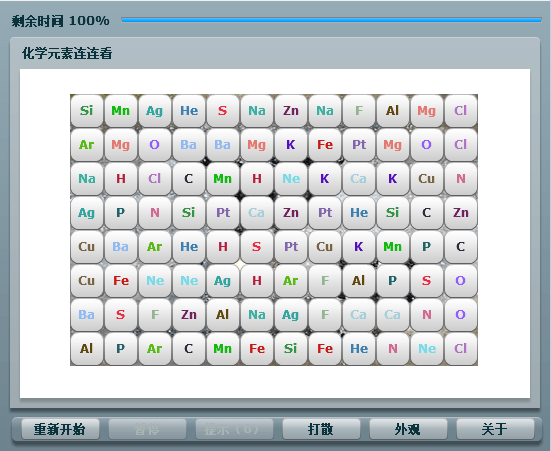Image resolution: width=551 pixels, height=451 pixels.
Task: Select the Ar tile between H and F
Action: pos(291,281)
